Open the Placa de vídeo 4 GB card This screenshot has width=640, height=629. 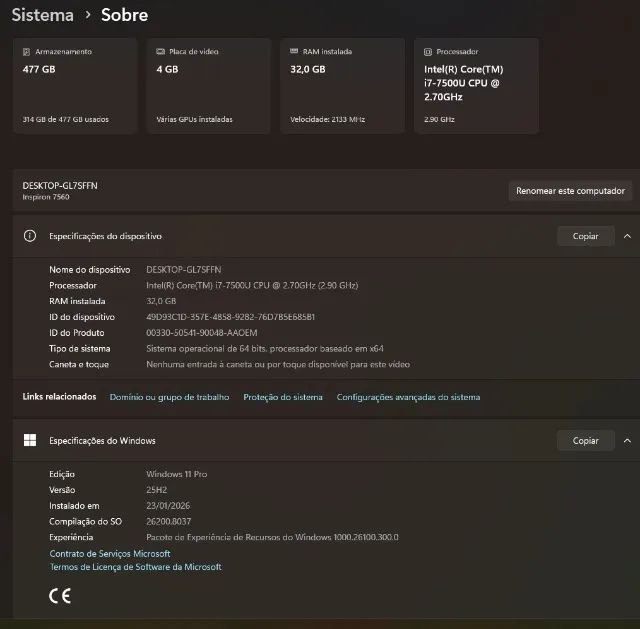(209, 86)
